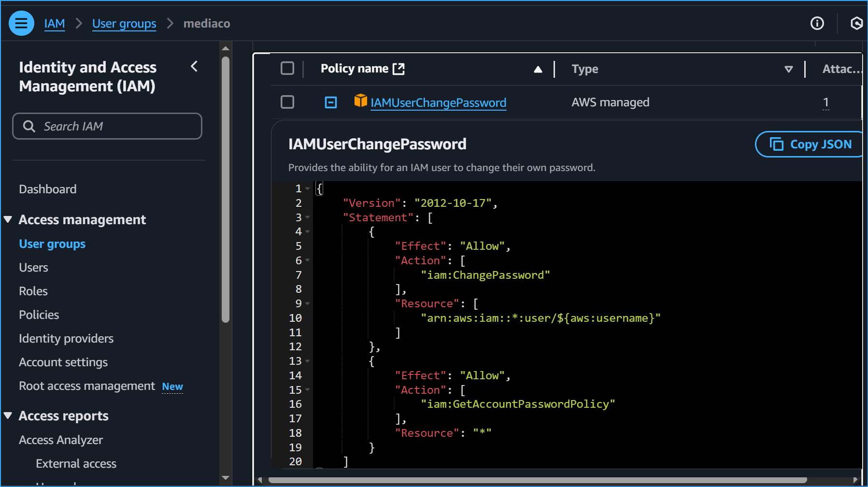
Task: Check the IAMUserChangePassword row checkbox
Action: 287,102
